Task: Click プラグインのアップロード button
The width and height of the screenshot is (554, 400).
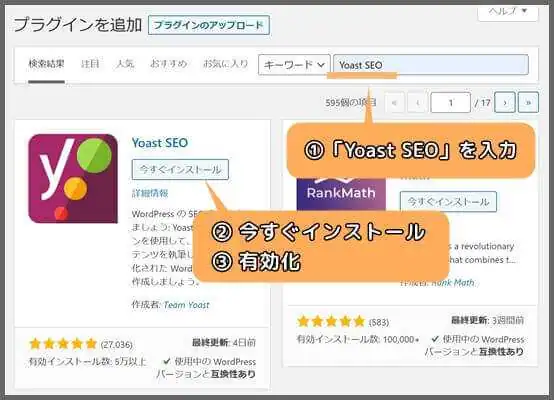Action: (x=209, y=25)
